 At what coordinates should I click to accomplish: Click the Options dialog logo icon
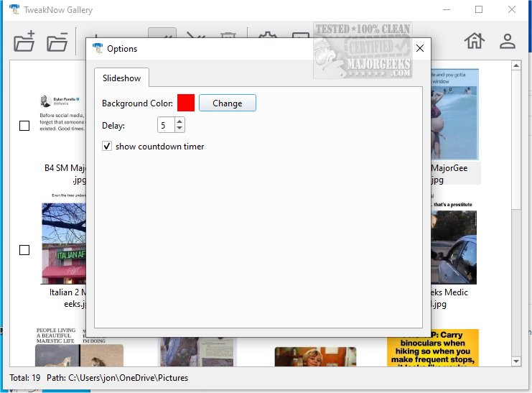coord(98,49)
